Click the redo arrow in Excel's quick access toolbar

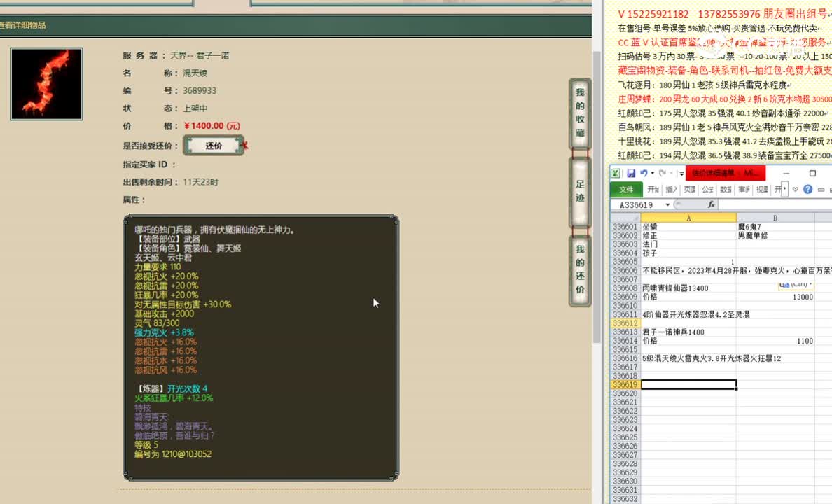[663, 173]
